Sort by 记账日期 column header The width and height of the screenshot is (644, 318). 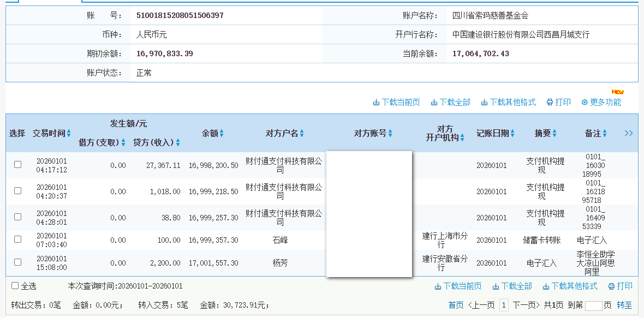[512, 134]
